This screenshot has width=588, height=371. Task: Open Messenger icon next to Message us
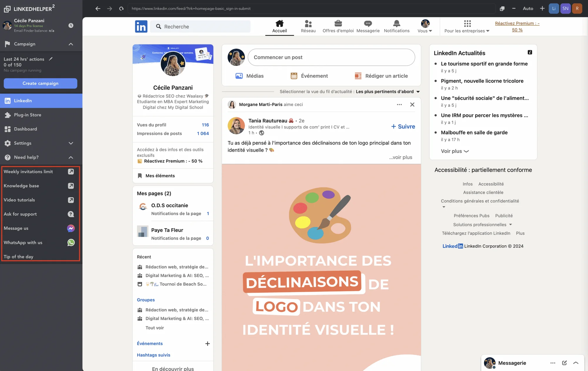coord(71,228)
